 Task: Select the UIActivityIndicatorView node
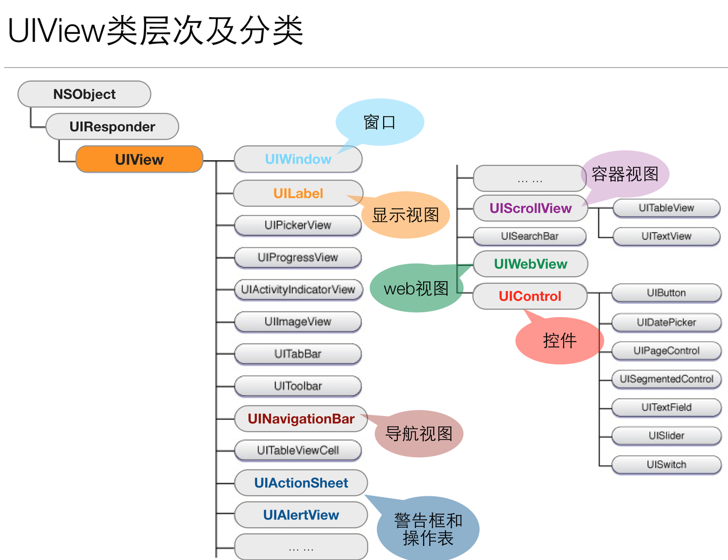coord(298,290)
